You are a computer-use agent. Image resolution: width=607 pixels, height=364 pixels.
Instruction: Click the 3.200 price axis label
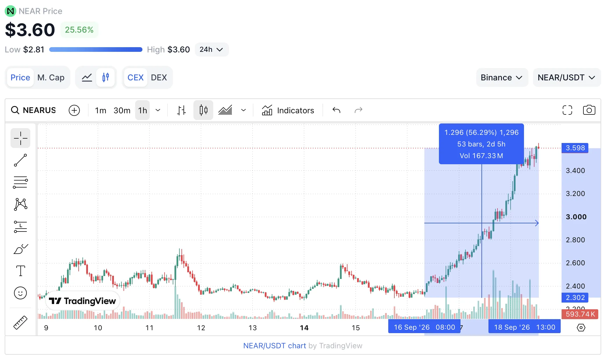575,194
